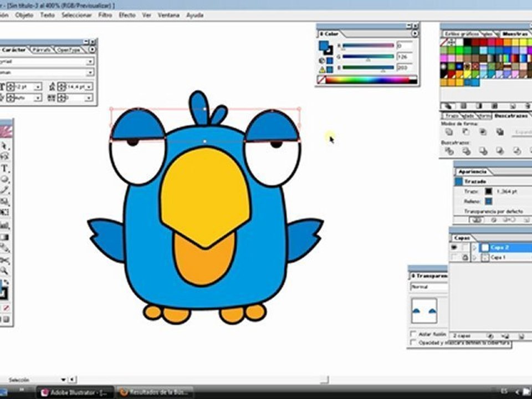The width and height of the screenshot is (532, 399).
Task: Enable Aislar fusión checkbox
Action: coord(413,334)
